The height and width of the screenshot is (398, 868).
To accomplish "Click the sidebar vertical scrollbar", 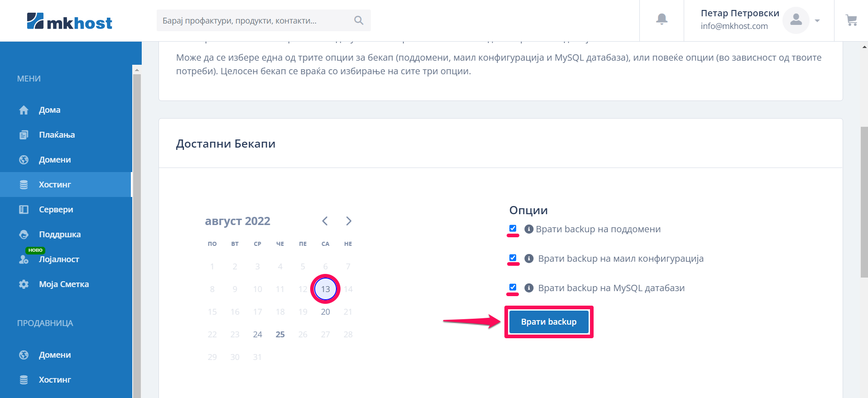I will point(137,226).
